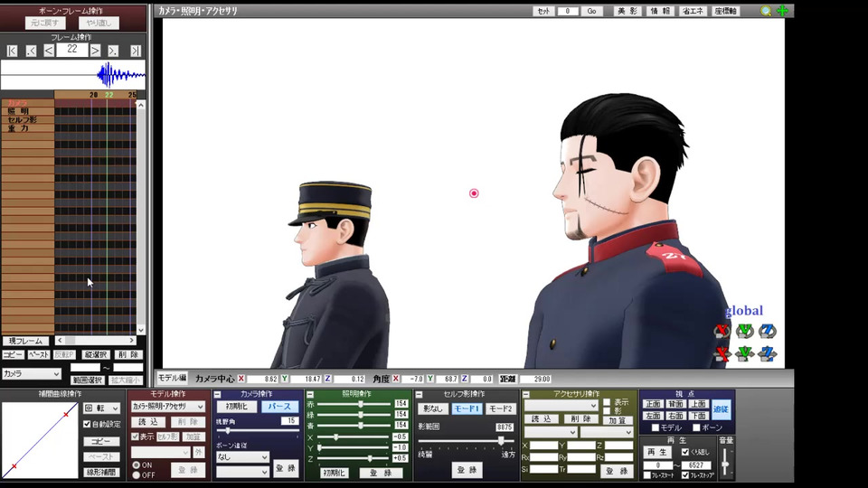Collapse the アクセサリ操作 panel

[x=526, y=395]
